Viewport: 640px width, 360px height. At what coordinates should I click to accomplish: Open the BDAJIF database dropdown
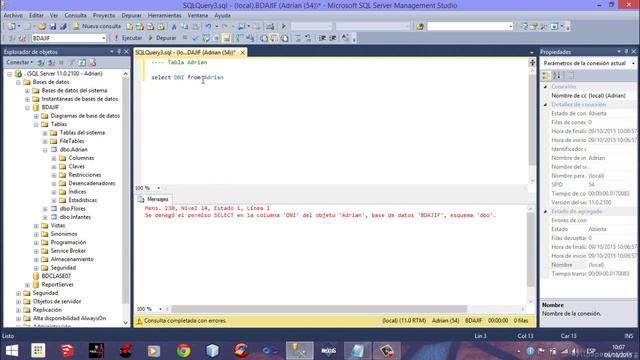pos(104,38)
